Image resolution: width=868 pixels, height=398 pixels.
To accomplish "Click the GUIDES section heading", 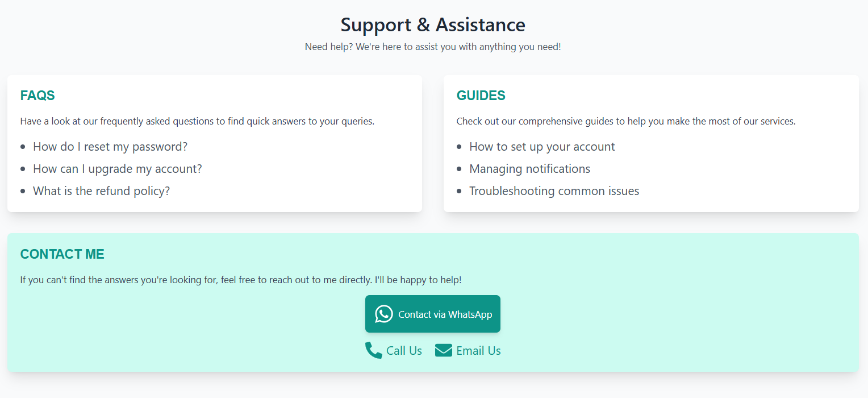I will click(481, 96).
